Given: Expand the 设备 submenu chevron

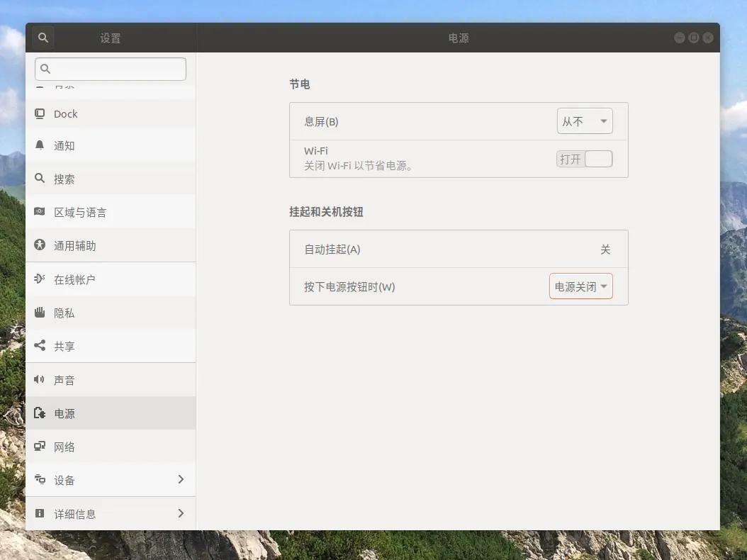Looking at the screenshot, I should pos(181,479).
